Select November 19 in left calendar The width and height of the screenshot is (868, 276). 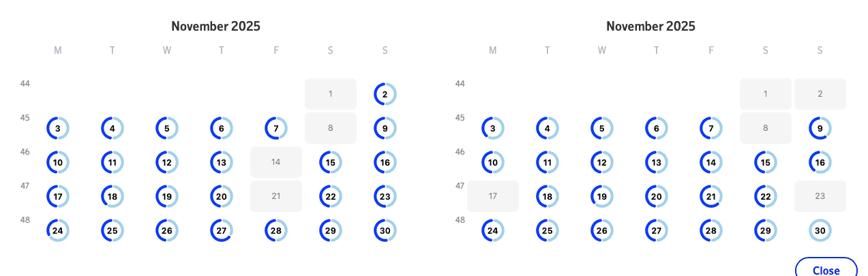(167, 196)
